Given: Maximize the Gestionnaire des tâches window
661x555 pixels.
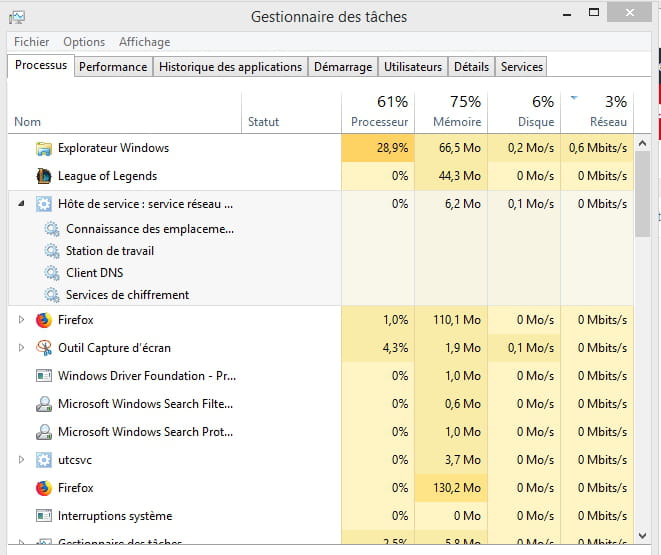Looking at the screenshot, I should (x=594, y=13).
